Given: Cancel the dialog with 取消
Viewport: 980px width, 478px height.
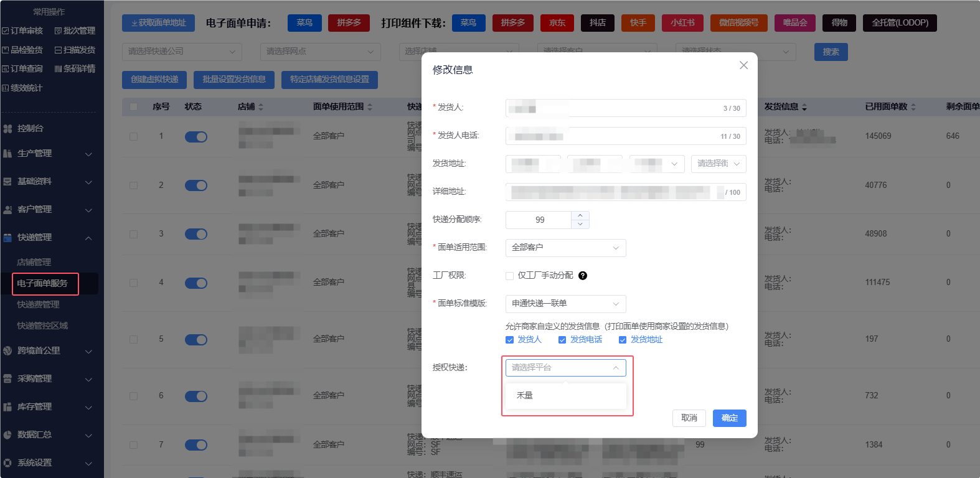Looking at the screenshot, I should (689, 418).
